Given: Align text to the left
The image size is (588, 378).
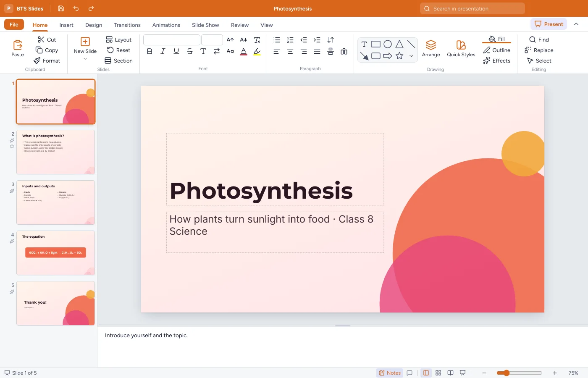Looking at the screenshot, I should tap(277, 51).
